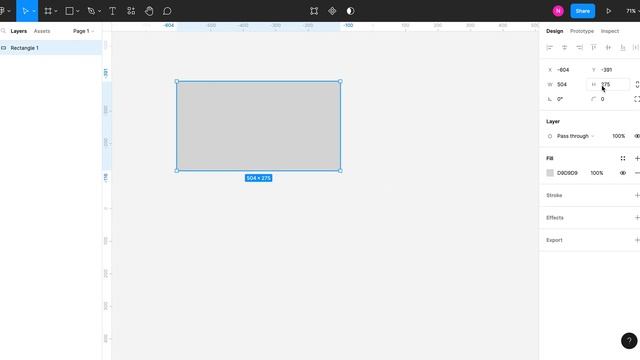Align selection to the left
The width and height of the screenshot is (640, 360).
pyautogui.click(x=550, y=48)
